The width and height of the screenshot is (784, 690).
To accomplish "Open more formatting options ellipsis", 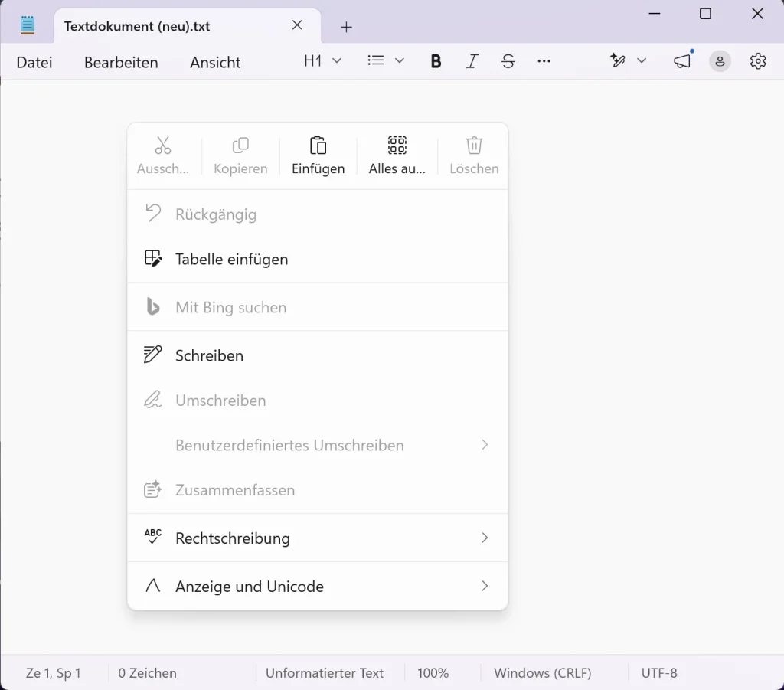I will click(544, 61).
